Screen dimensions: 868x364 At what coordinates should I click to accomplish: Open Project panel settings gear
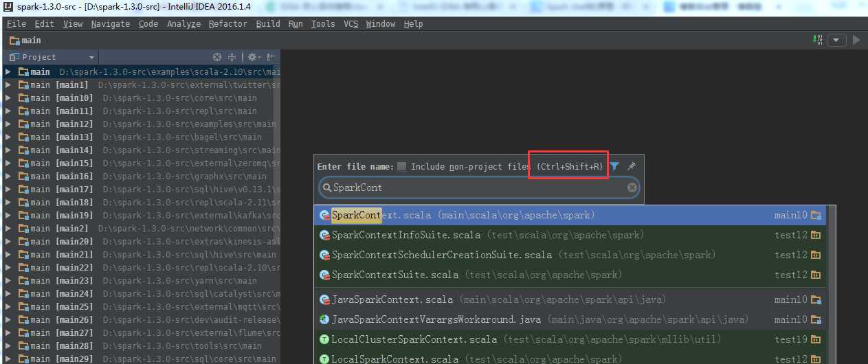tap(253, 57)
